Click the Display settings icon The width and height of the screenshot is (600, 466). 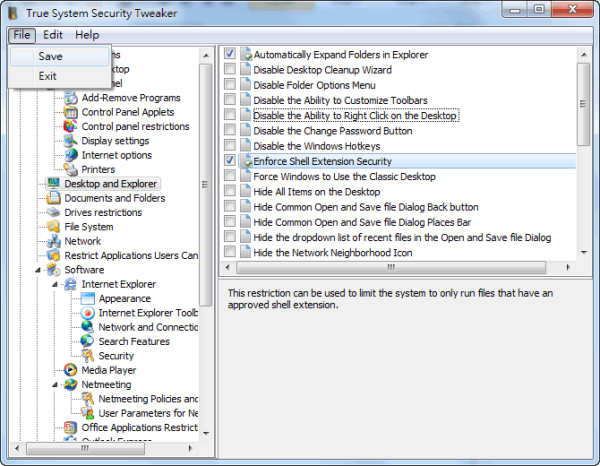click(x=72, y=141)
